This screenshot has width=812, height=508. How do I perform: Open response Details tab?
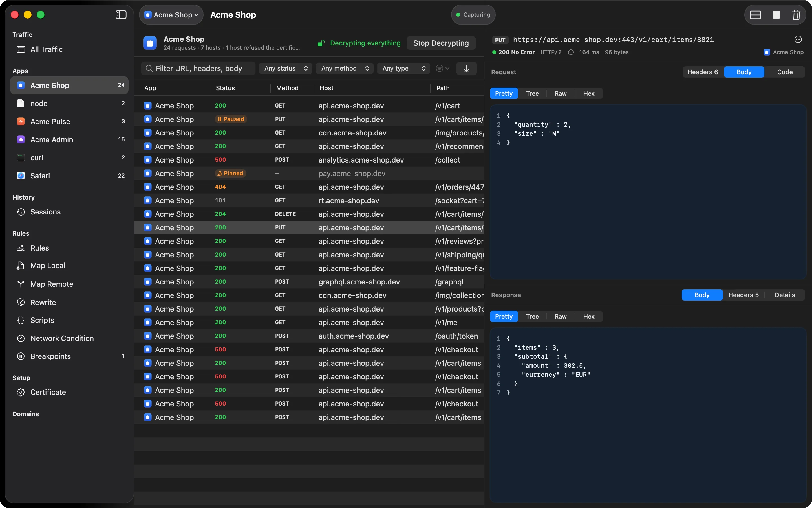(785, 295)
